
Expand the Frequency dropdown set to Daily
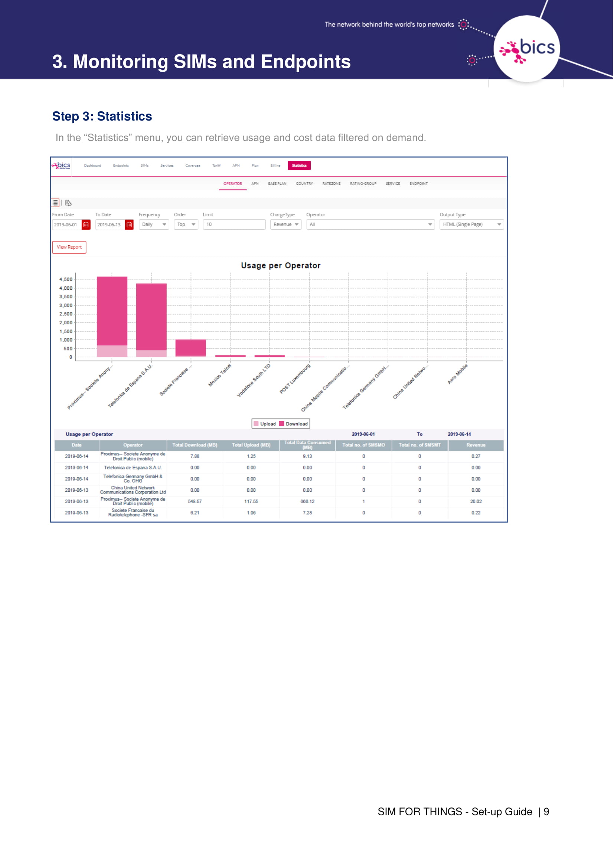154,225
